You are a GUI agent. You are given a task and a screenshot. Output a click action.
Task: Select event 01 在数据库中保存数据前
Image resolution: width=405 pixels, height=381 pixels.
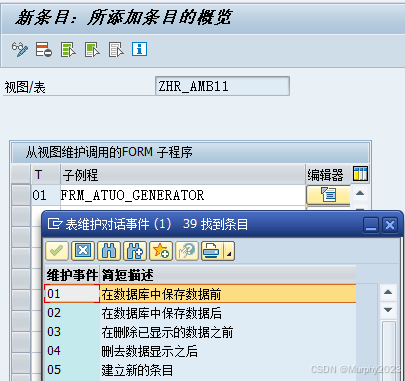(200, 294)
